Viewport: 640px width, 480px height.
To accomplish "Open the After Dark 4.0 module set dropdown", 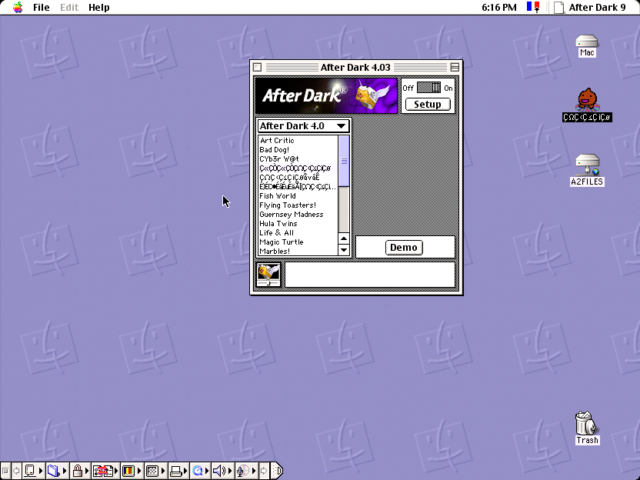I will pos(303,126).
